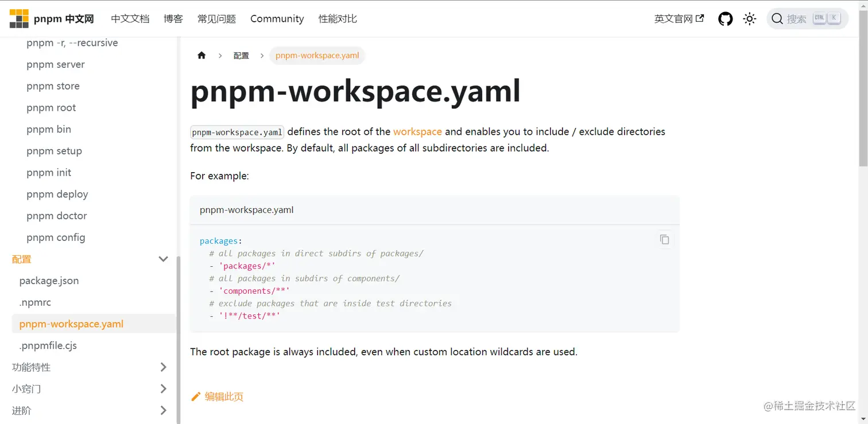Open pnpm store sidebar page
Viewport: 868px width, 424px height.
point(53,86)
